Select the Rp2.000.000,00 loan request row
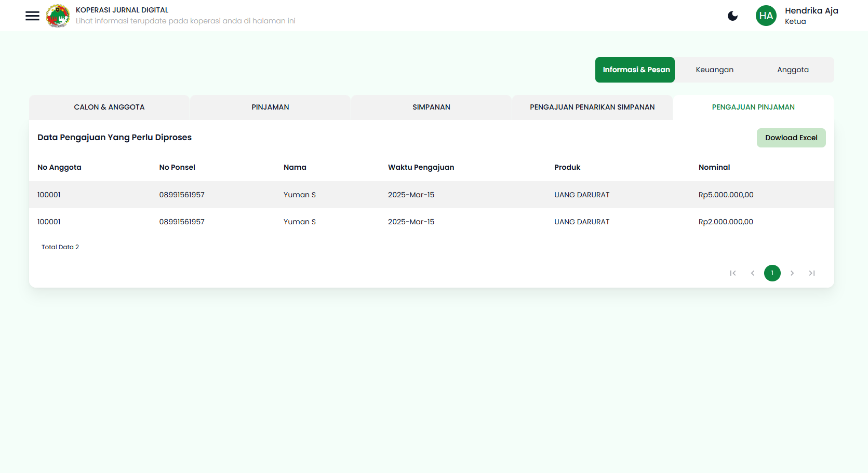Screen dimensions: 868x473 click(x=416, y=222)
